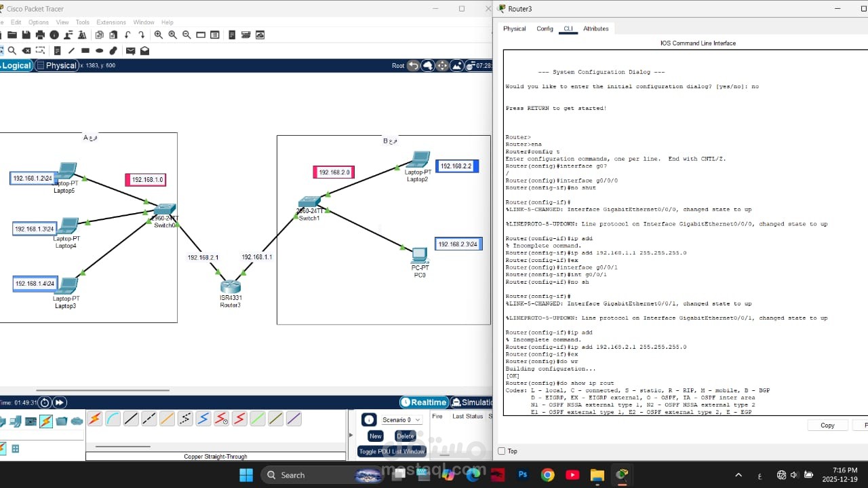Switch to the Config tab in Router3
Viewport: 868px width, 488px height.
coord(545,29)
